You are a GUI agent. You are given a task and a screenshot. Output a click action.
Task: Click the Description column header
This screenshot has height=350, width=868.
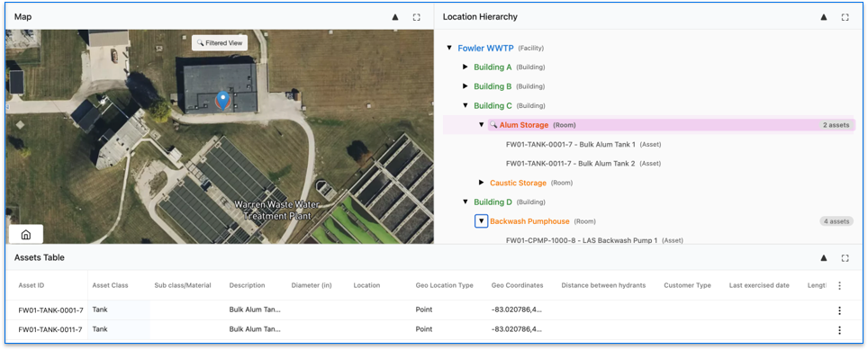[247, 285]
